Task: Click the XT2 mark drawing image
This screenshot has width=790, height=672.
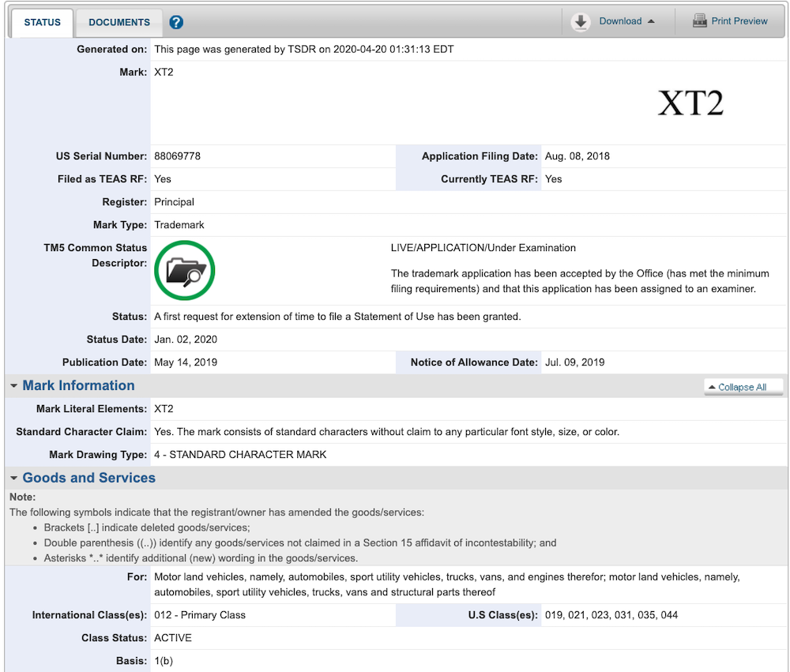Action: (690, 103)
